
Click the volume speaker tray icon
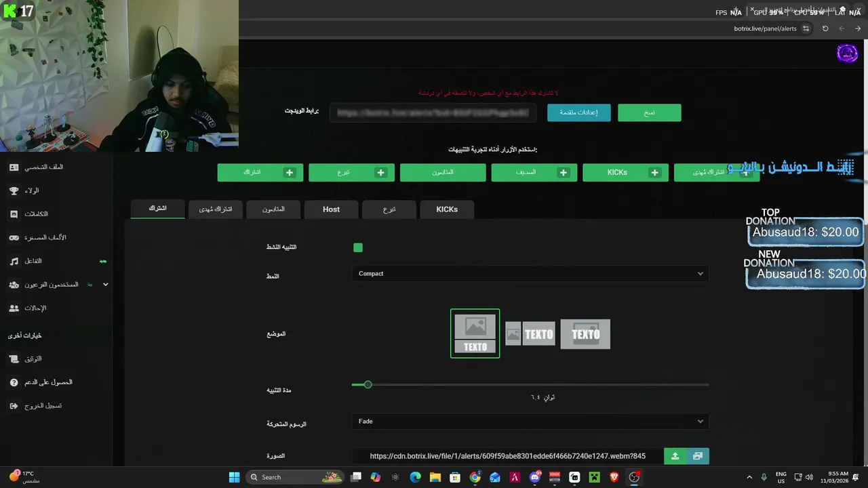tap(809, 477)
